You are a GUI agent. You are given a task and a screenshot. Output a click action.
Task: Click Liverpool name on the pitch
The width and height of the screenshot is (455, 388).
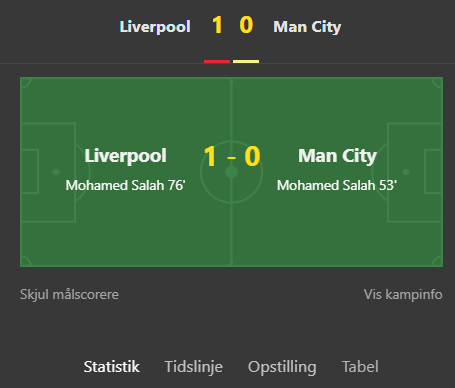point(125,156)
